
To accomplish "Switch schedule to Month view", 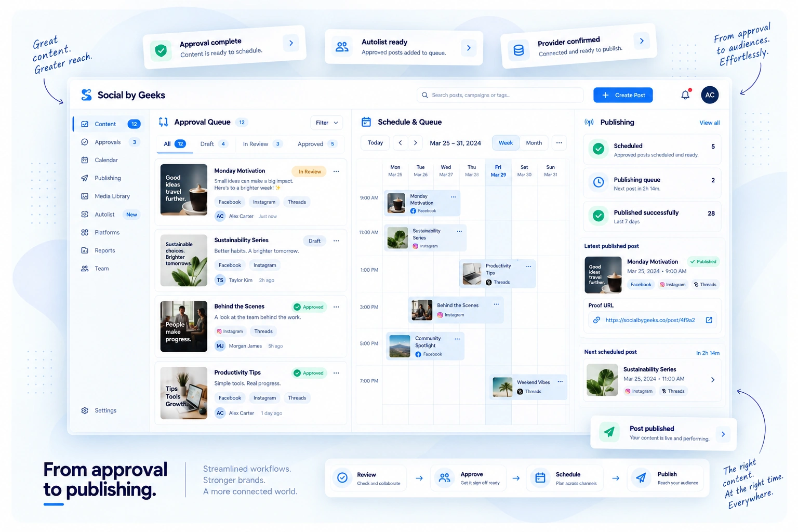I will 534,143.
